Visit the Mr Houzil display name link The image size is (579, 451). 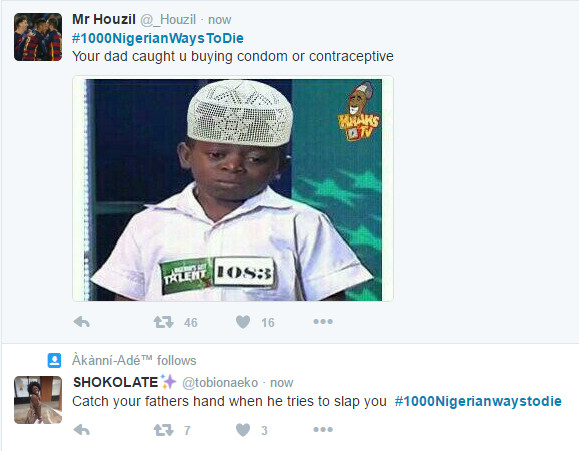[104, 19]
